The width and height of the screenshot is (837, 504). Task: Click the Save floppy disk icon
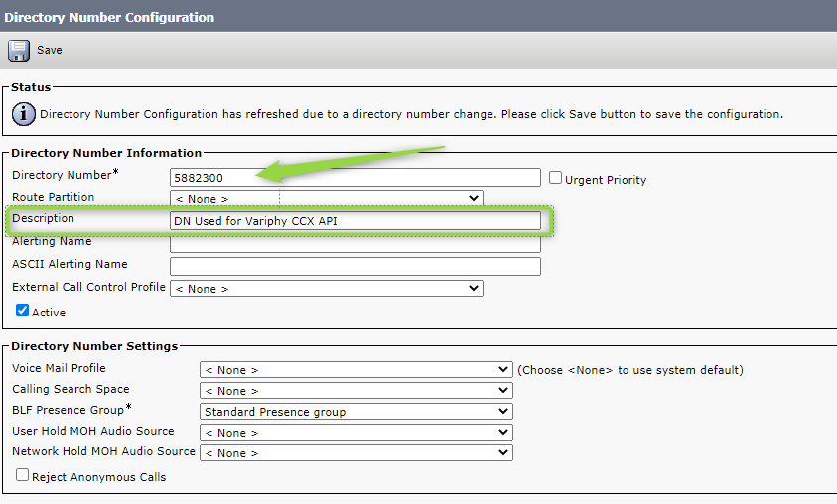19,51
